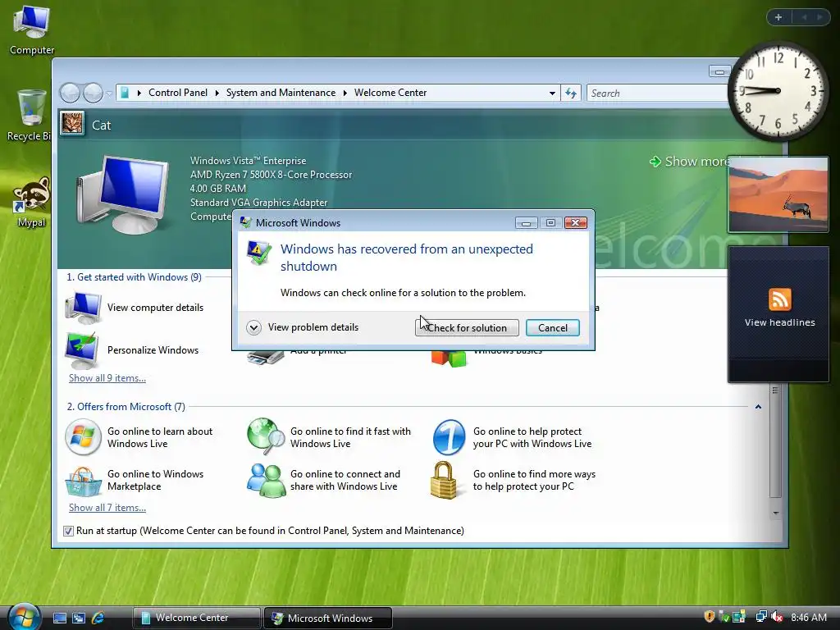Expand the arrow before Control Panel breadcrumb

(139, 94)
